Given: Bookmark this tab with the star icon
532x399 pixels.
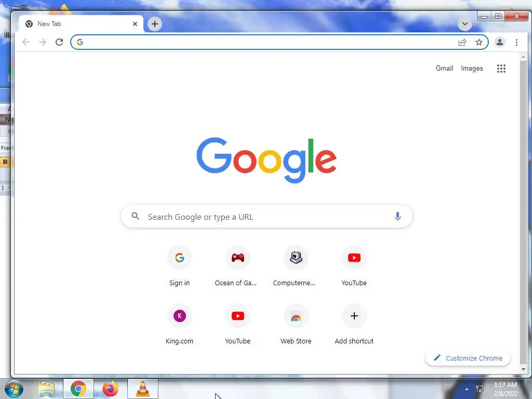Looking at the screenshot, I should click(x=478, y=42).
